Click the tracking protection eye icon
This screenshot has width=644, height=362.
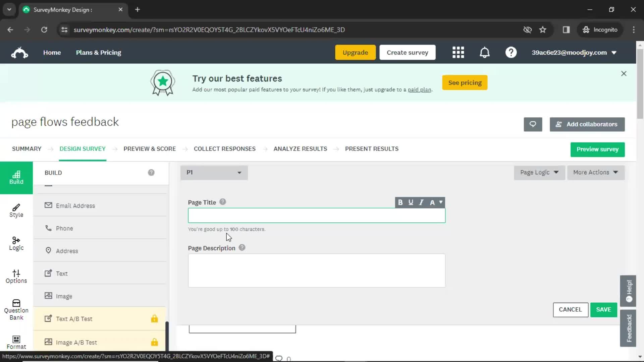tap(527, 29)
